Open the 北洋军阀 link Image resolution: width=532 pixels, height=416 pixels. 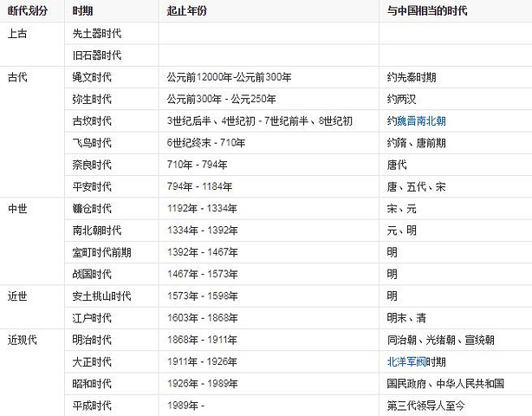pos(406,361)
